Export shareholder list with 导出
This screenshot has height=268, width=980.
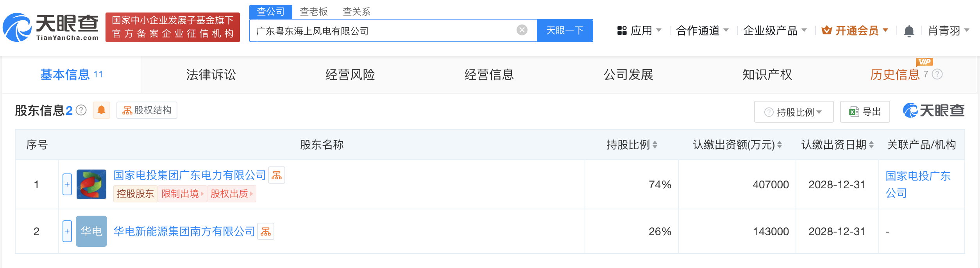(865, 112)
